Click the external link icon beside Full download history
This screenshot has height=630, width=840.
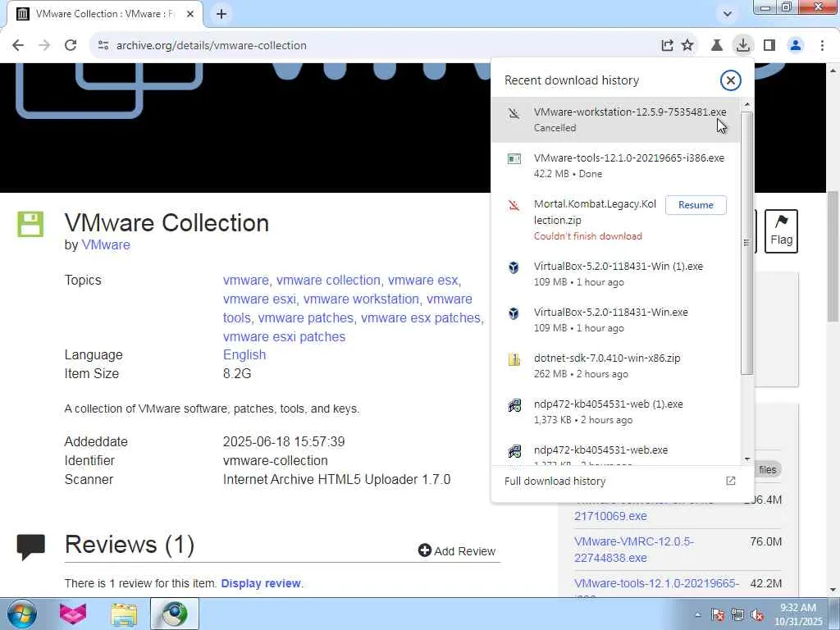tap(730, 481)
